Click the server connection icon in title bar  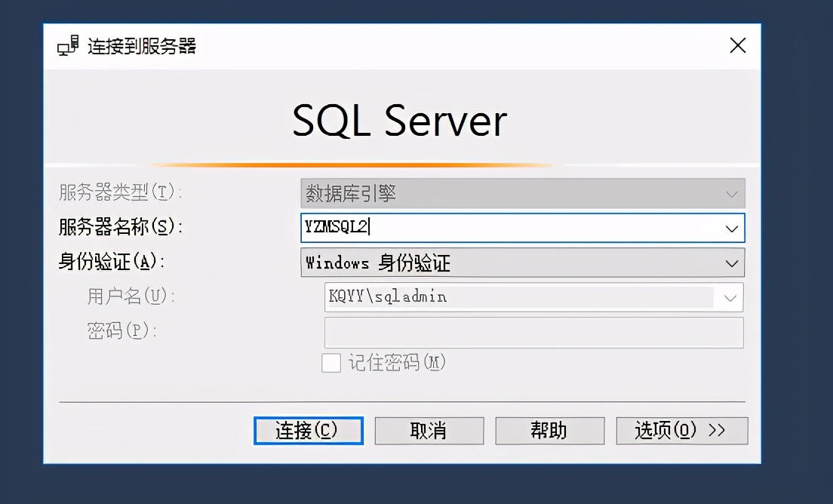[68, 46]
